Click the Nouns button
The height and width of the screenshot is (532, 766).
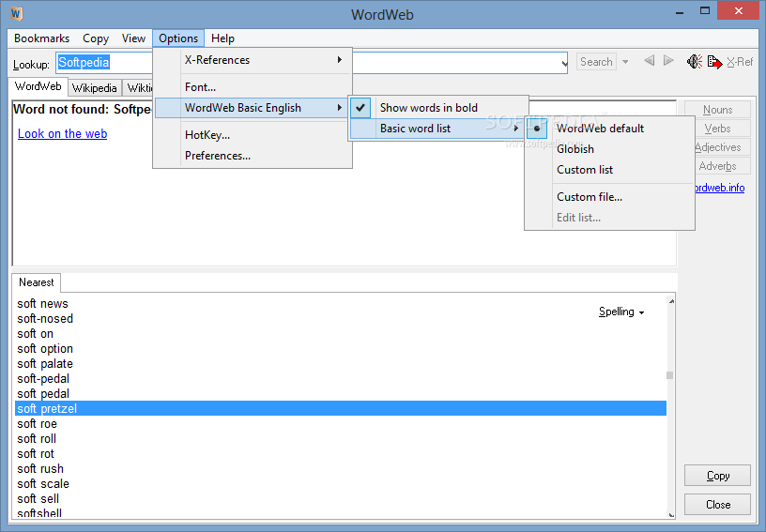point(717,110)
